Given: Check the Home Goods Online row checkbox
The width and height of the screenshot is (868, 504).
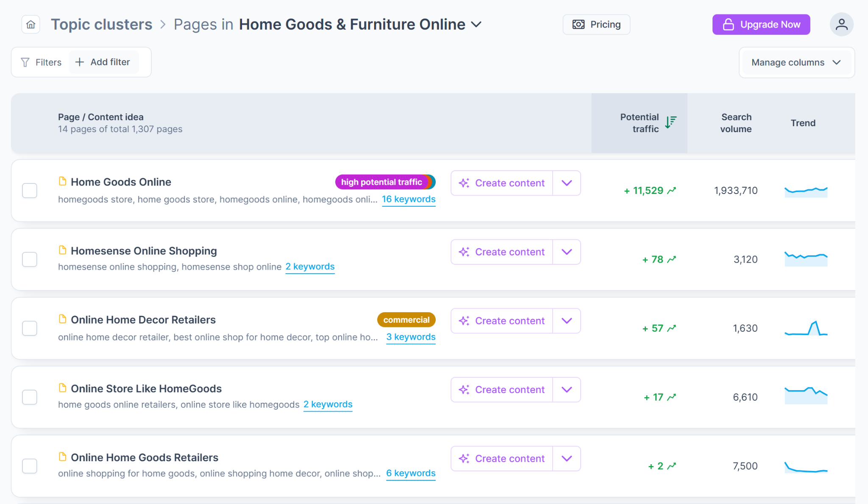Looking at the screenshot, I should 30,191.
